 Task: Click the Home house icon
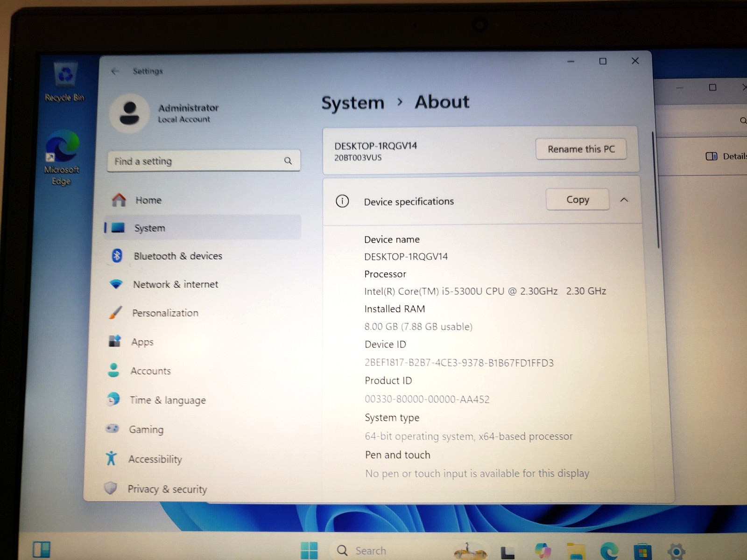point(119,200)
